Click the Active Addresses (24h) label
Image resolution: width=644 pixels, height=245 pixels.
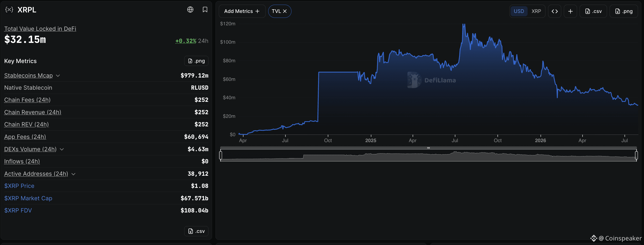[x=36, y=174]
